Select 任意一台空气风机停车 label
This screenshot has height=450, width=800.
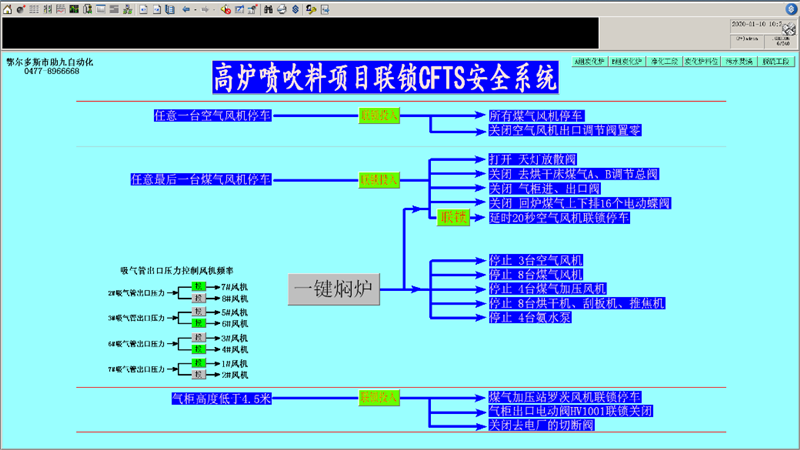pyautogui.click(x=213, y=116)
